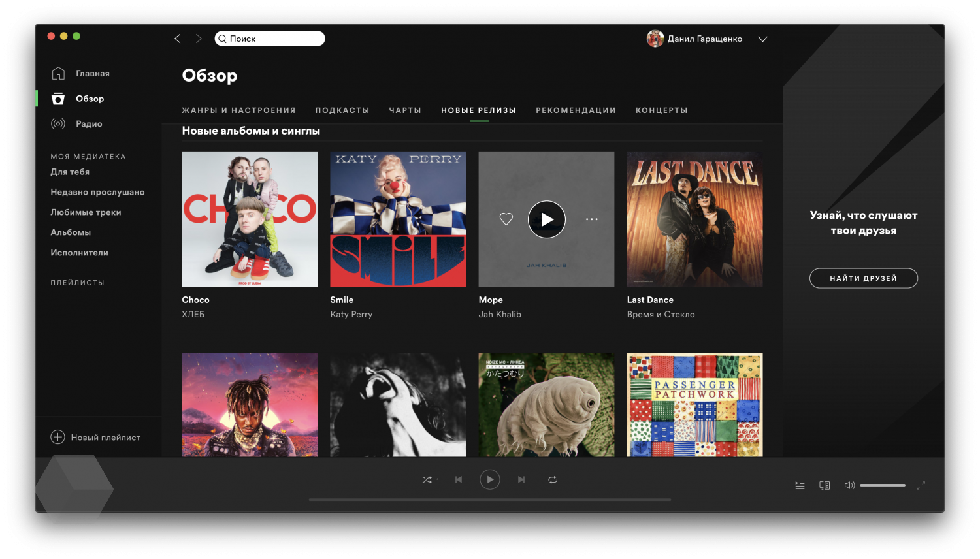Switch to Жанры и настроения tab
Screen dimensions: 980x559
coord(238,110)
